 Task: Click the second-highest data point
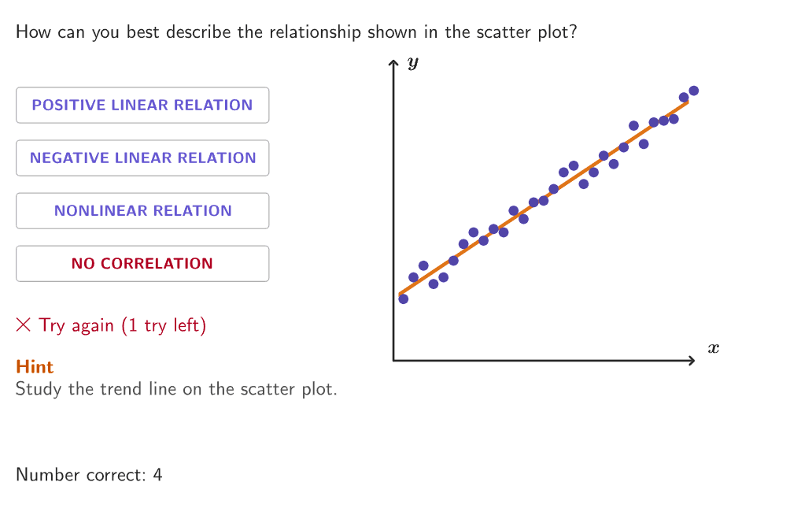click(684, 98)
